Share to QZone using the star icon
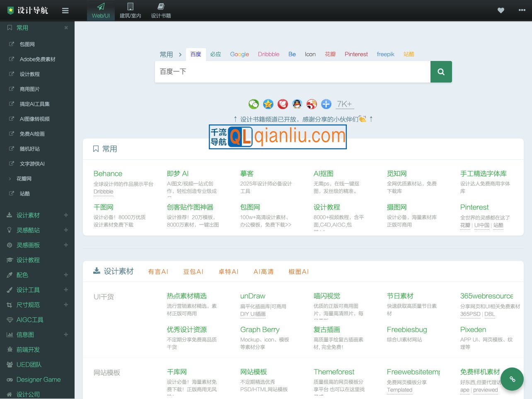532x399 pixels. 268,104
